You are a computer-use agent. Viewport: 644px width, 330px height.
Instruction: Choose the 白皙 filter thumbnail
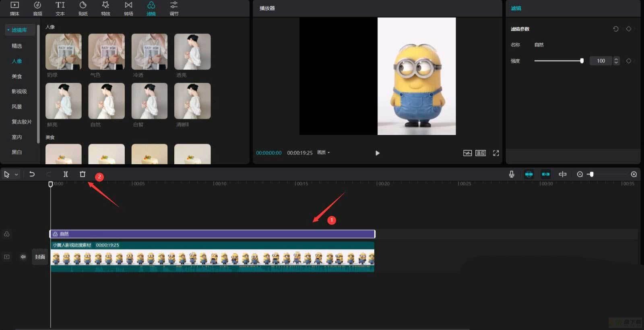[x=149, y=101]
